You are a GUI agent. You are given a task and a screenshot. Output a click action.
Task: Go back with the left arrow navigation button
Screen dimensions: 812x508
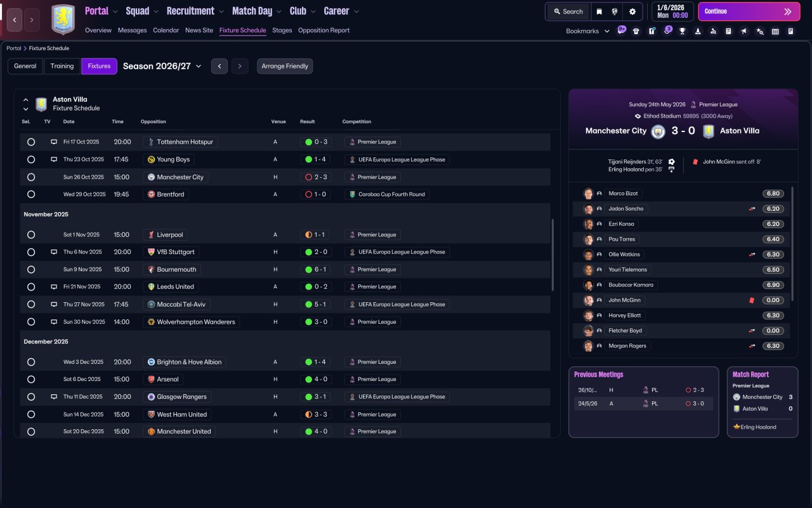point(15,20)
